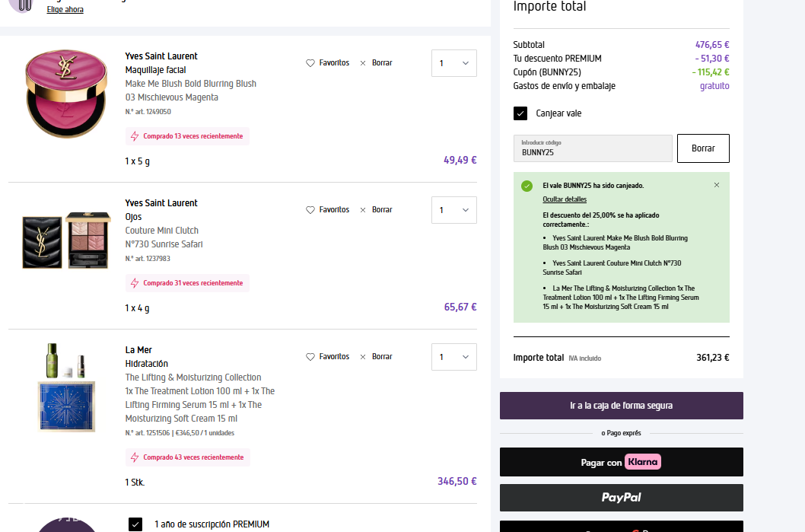Click heart Favoritos icon for YSL blush

point(310,63)
